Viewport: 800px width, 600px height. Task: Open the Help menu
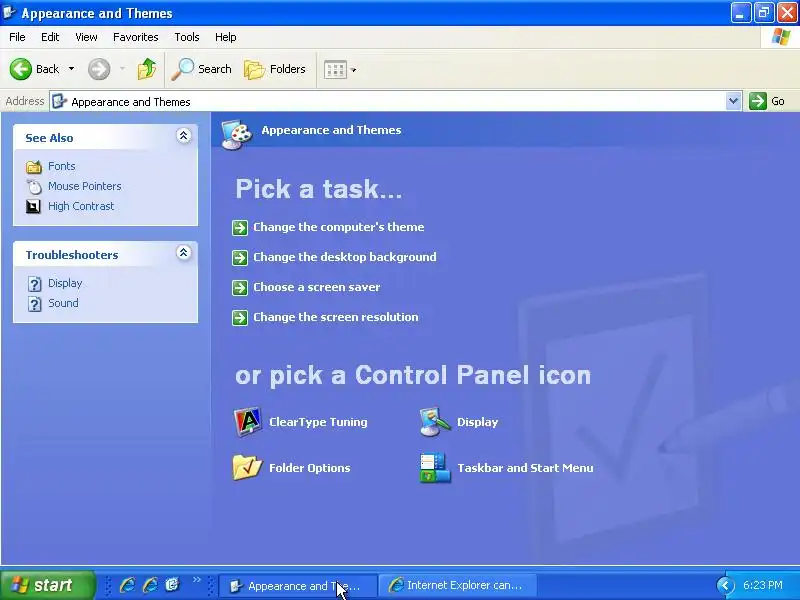click(226, 37)
